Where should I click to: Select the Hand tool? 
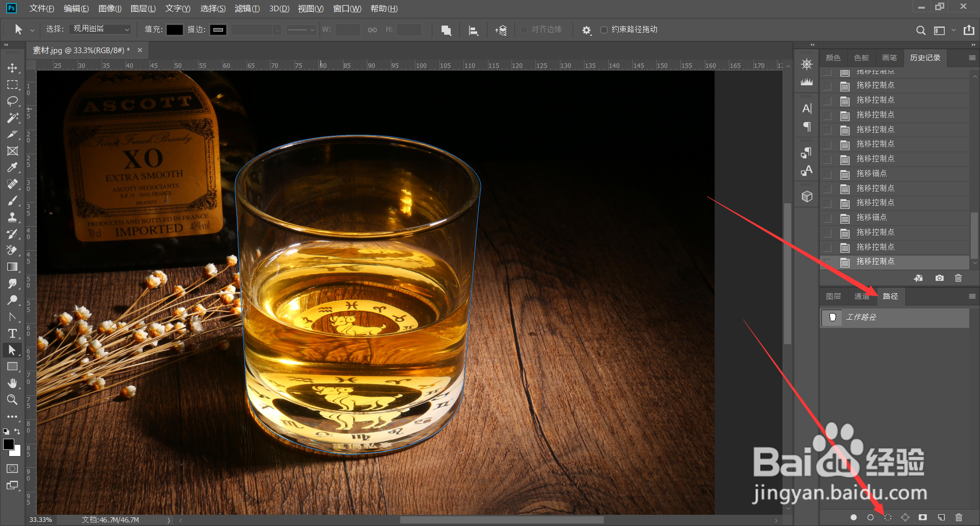pyautogui.click(x=12, y=383)
